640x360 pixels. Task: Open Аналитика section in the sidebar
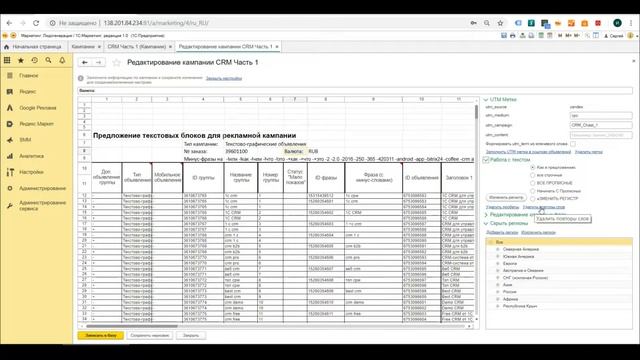click(31, 156)
